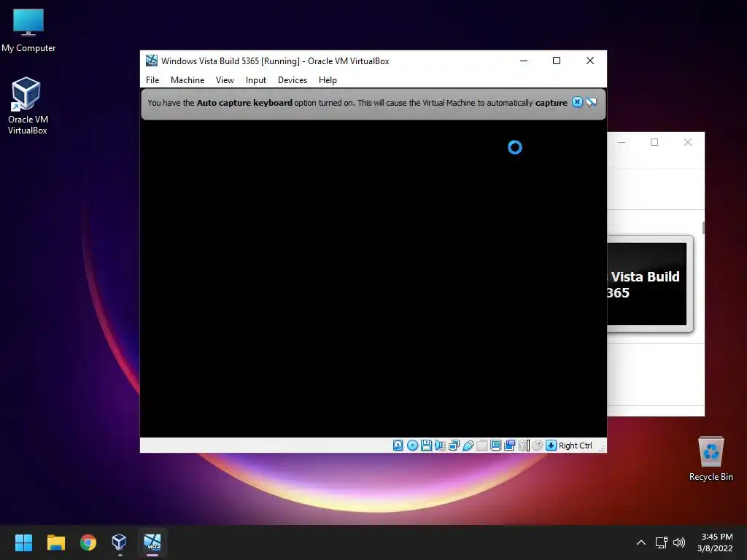Image resolution: width=747 pixels, height=560 pixels.
Task: Open the Windows Start menu
Action: coord(23,542)
